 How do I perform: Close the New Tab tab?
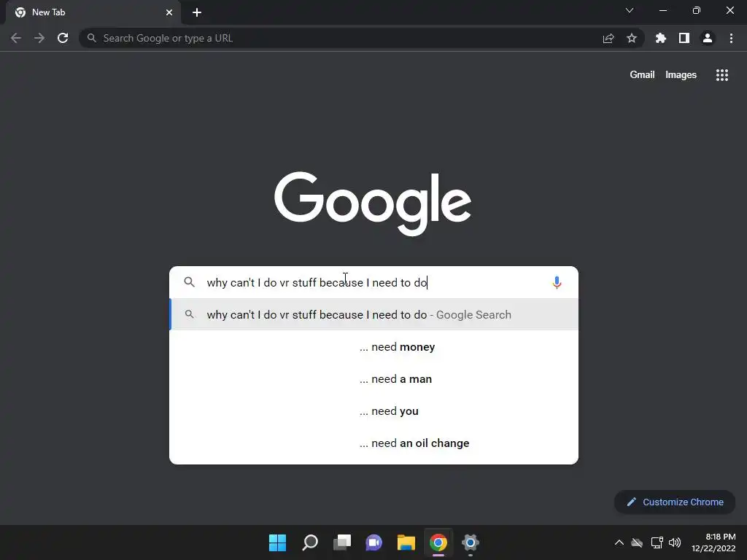point(169,12)
